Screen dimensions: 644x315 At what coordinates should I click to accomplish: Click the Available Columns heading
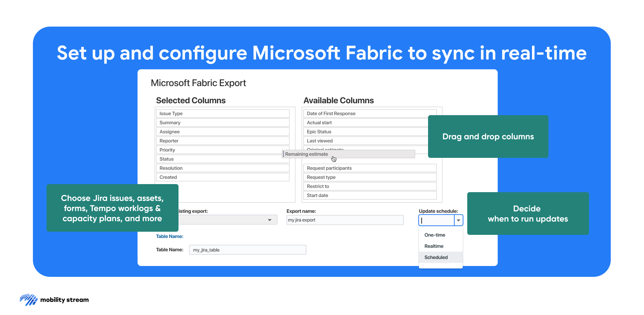point(338,100)
